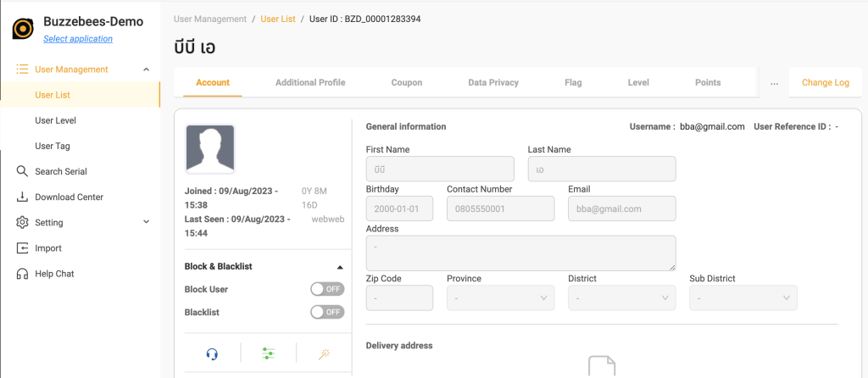Image resolution: width=868 pixels, height=378 pixels.
Task: Click the blue headset support icon
Action: [x=212, y=354]
